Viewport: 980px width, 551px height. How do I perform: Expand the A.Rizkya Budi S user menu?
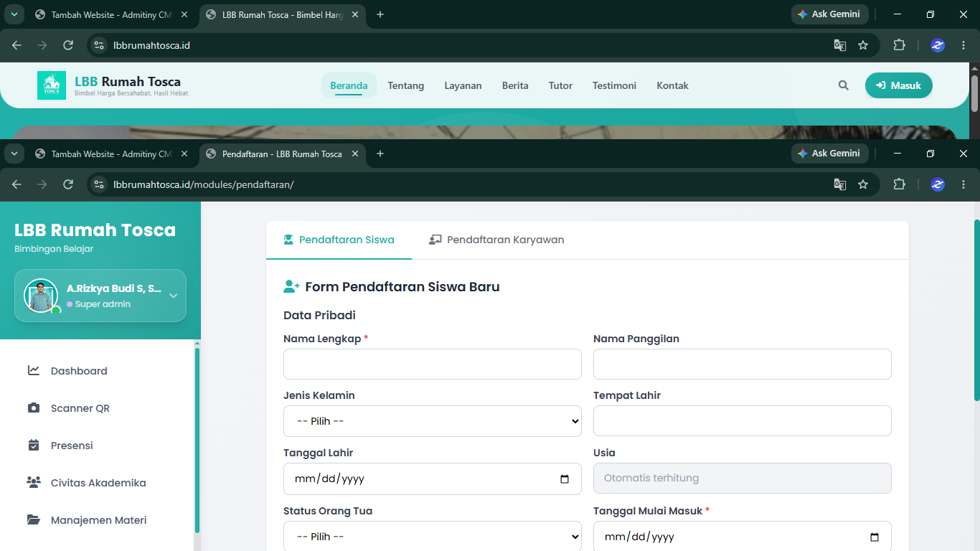tap(173, 296)
